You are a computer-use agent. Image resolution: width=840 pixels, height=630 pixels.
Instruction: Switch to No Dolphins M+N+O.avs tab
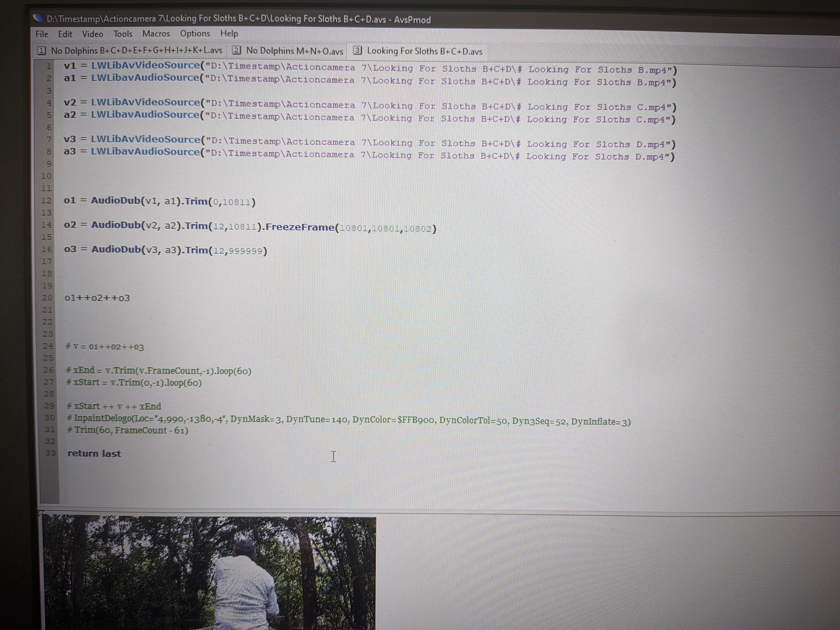click(x=288, y=51)
